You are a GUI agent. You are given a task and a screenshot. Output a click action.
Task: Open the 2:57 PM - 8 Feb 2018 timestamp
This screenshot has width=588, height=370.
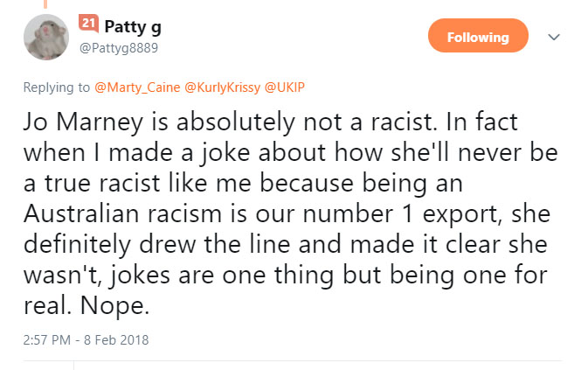86,340
